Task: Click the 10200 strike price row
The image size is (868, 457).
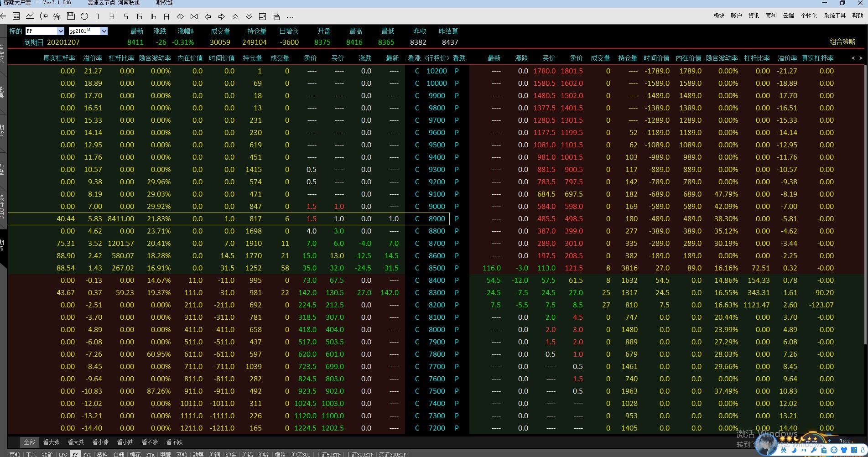Action: coord(437,71)
